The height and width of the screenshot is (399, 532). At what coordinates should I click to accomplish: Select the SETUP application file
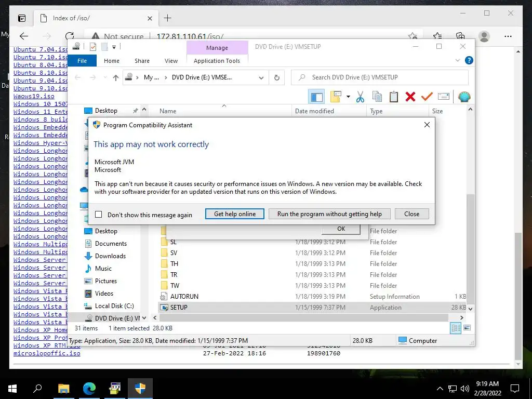[312, 308]
